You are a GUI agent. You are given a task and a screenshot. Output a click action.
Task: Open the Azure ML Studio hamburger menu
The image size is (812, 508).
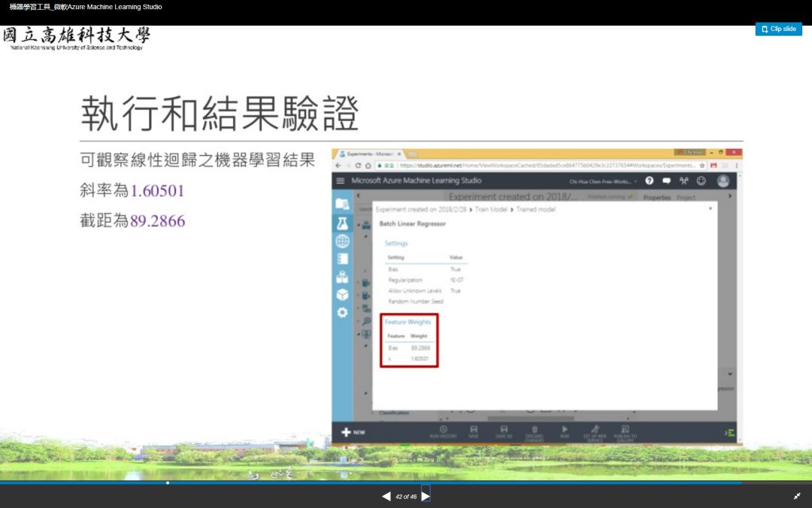(341, 181)
